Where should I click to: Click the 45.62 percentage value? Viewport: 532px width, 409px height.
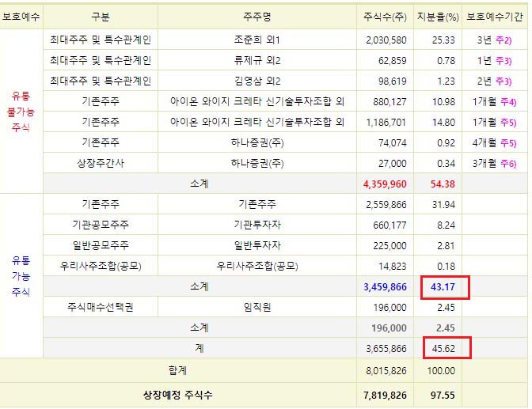(x=443, y=349)
